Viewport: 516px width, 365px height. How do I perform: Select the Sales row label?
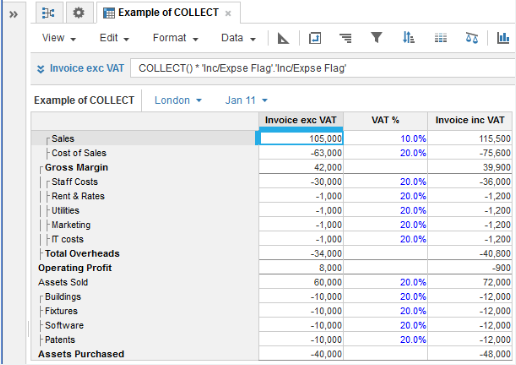(63, 139)
